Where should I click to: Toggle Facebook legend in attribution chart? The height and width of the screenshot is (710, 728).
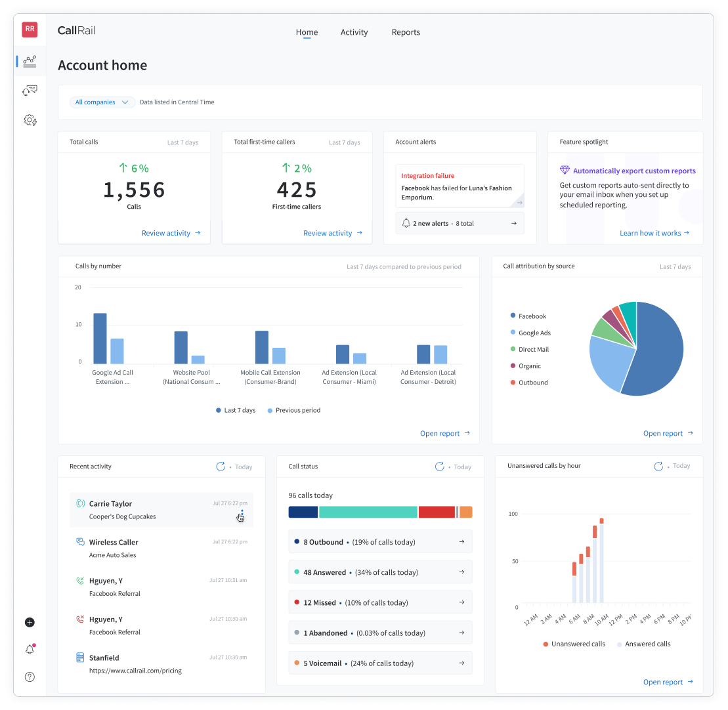[528, 316]
